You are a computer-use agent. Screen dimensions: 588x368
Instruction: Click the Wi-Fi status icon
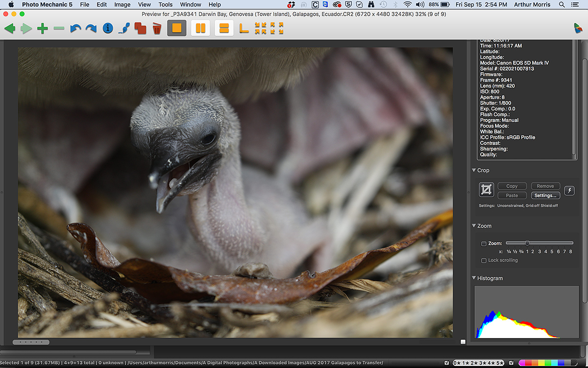point(407,4)
